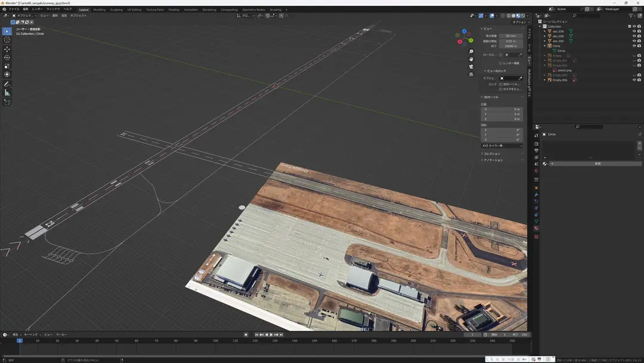The image size is (644, 363).
Task: Open the ヘルプ menu
Action: tap(67, 9)
